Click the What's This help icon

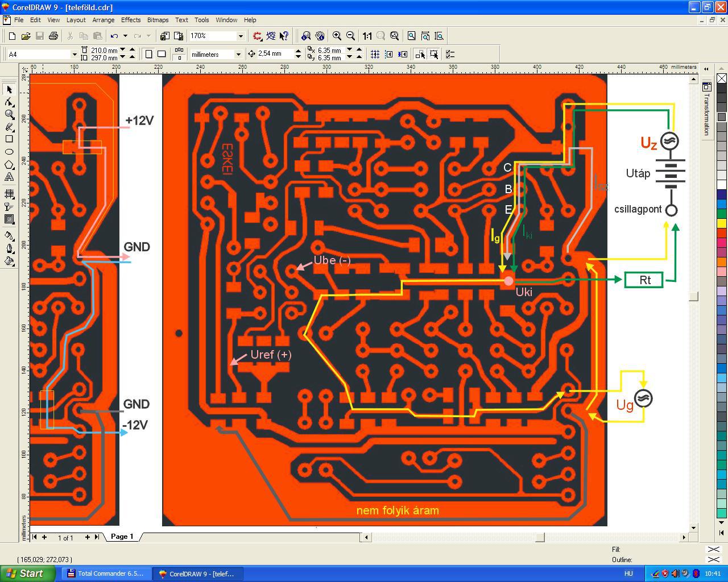click(x=284, y=36)
